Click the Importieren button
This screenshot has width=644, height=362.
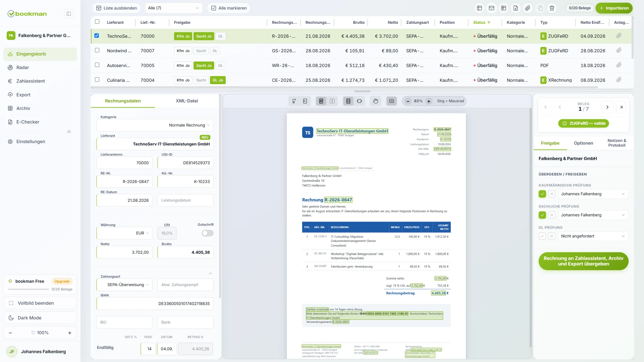point(614,8)
